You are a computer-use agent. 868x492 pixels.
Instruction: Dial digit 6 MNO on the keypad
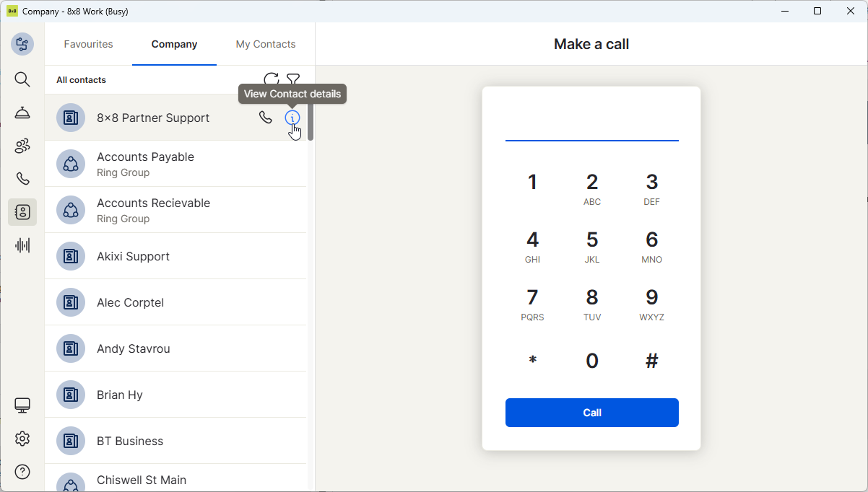pos(651,247)
